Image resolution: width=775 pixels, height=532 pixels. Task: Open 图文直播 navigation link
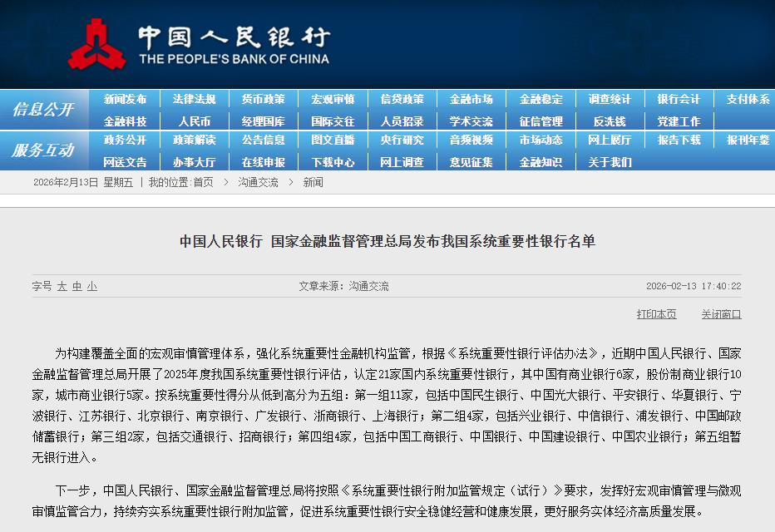tap(333, 140)
